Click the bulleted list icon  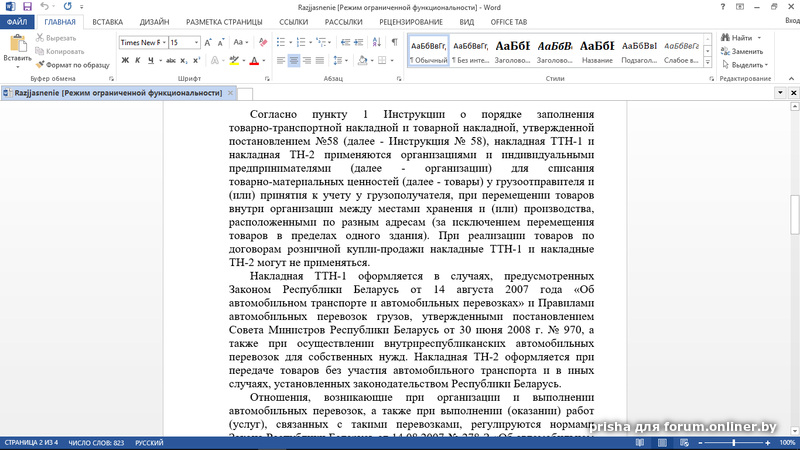279,43
